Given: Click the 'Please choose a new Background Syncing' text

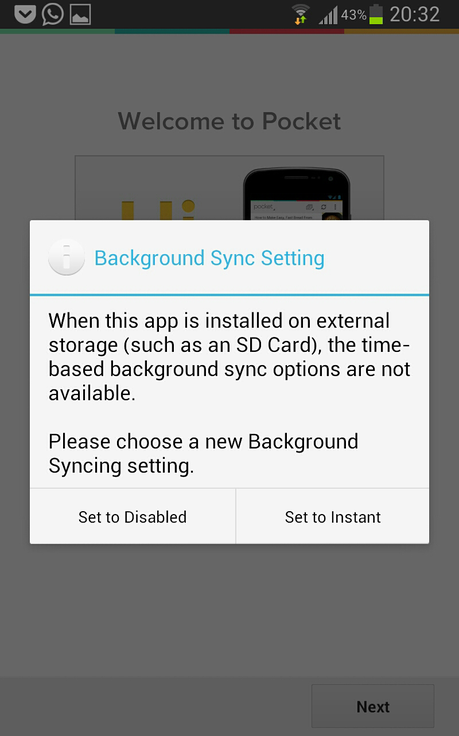Looking at the screenshot, I should coord(203,453).
